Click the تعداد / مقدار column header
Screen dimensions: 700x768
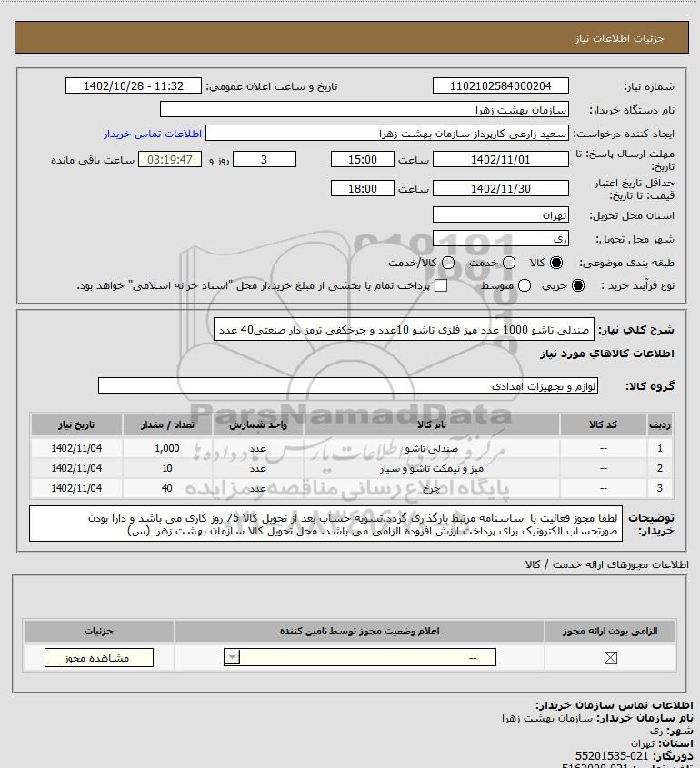tap(167, 424)
